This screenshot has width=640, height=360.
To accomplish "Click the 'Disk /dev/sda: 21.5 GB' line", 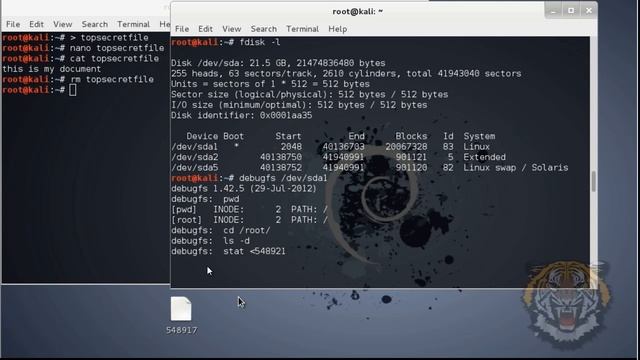I will pos(278,63).
